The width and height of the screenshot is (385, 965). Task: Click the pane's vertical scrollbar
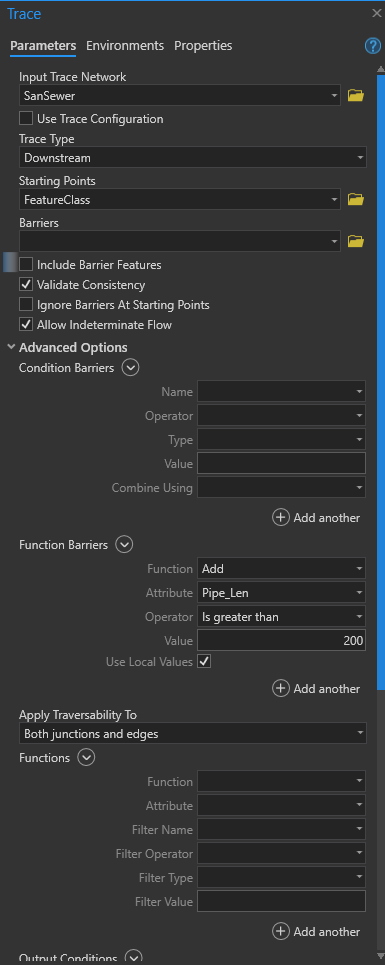[x=381, y=382]
